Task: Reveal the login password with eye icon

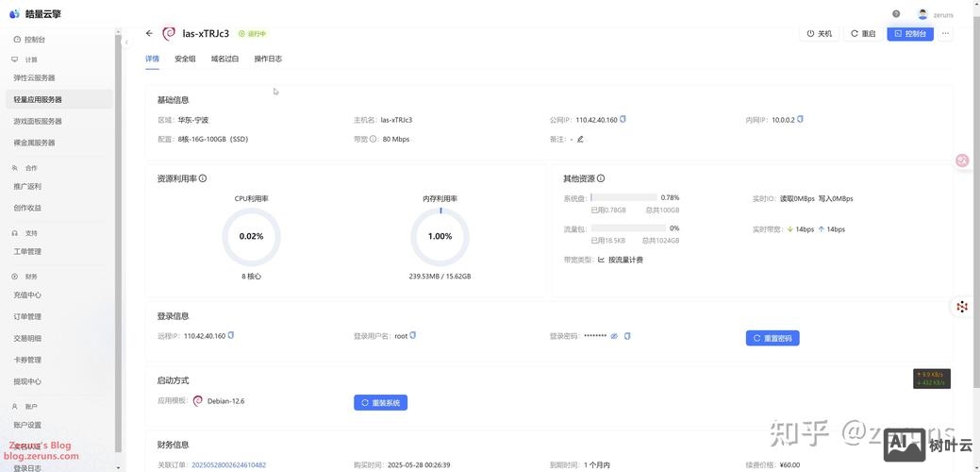Action: pos(614,336)
